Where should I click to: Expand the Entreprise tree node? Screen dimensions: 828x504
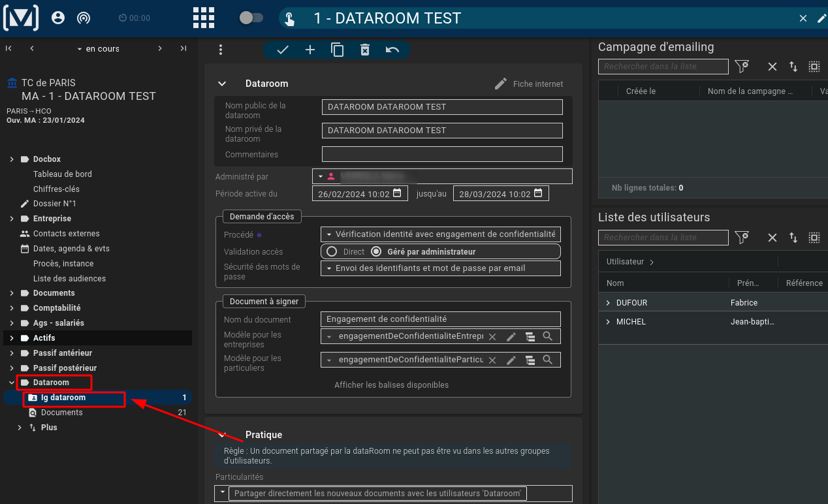12,219
